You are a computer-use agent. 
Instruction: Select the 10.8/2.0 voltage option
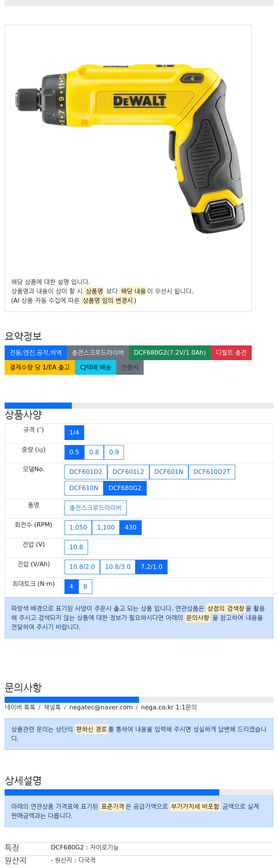click(x=82, y=567)
